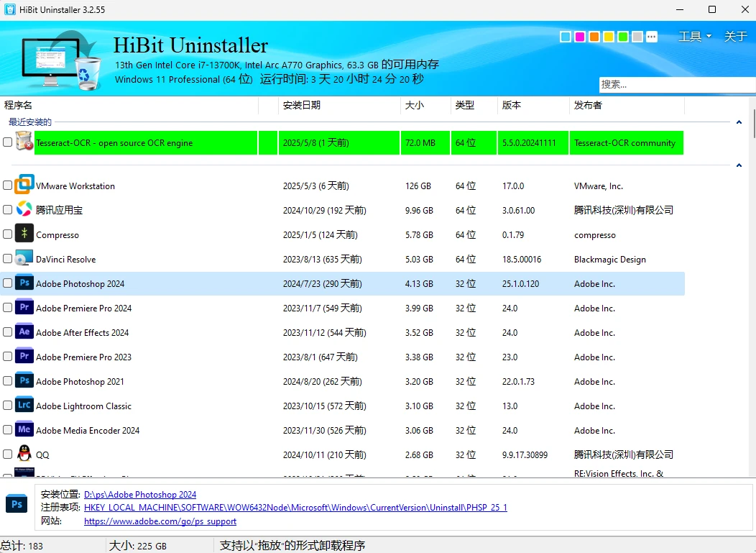Viewport: 756px width, 553px height.
Task: Click the Adobe Media Encoder 2024 icon
Action: point(24,430)
